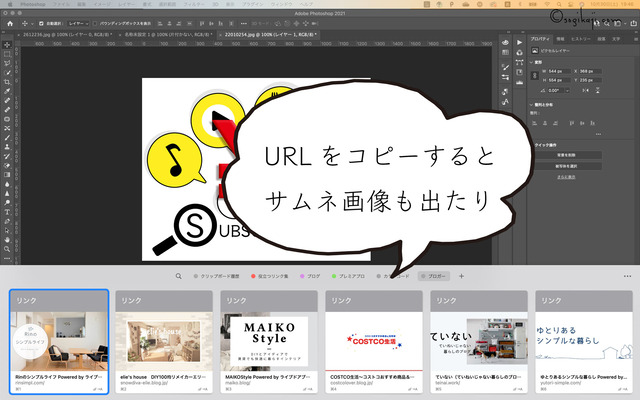Click the X position input field

click(x=590, y=71)
